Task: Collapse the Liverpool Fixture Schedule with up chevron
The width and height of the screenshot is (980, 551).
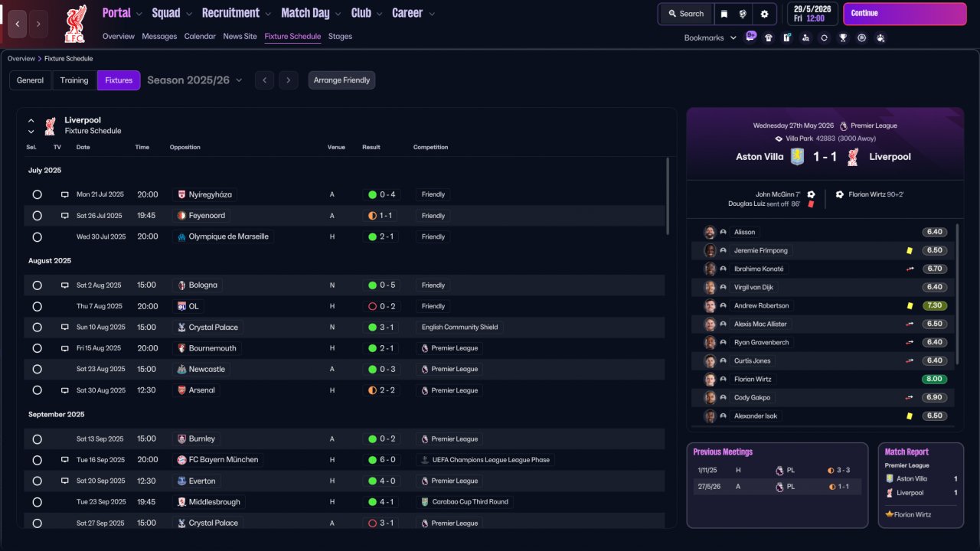Action: click(x=31, y=120)
